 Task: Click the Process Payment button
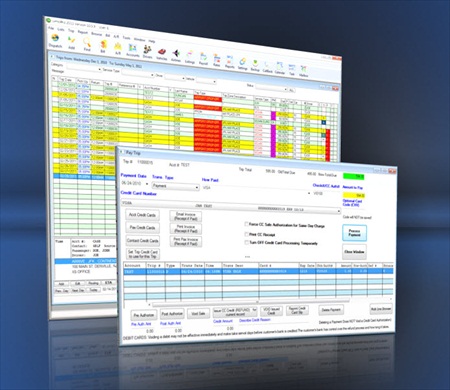click(x=354, y=233)
